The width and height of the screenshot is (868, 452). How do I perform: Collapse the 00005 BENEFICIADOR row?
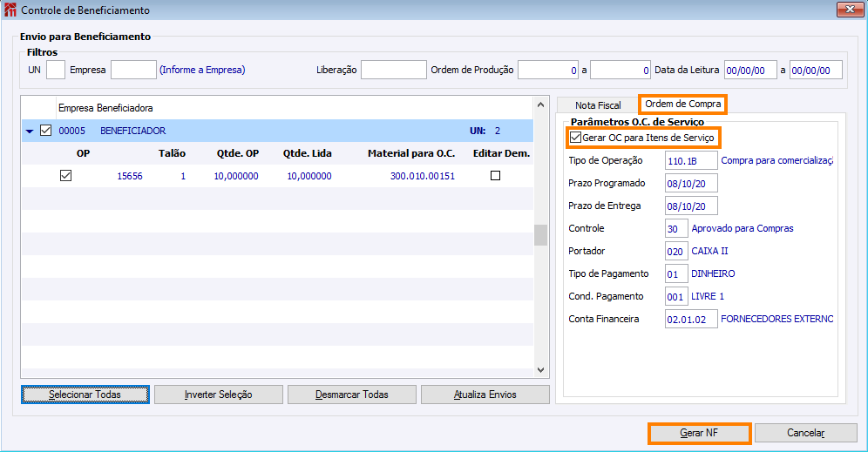click(x=30, y=132)
